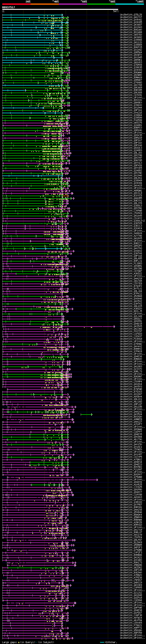The height and width of the screenshot is (644, 146).
Task: Click the 'Large gaps' legend text
Action: (x=10, y=642)
